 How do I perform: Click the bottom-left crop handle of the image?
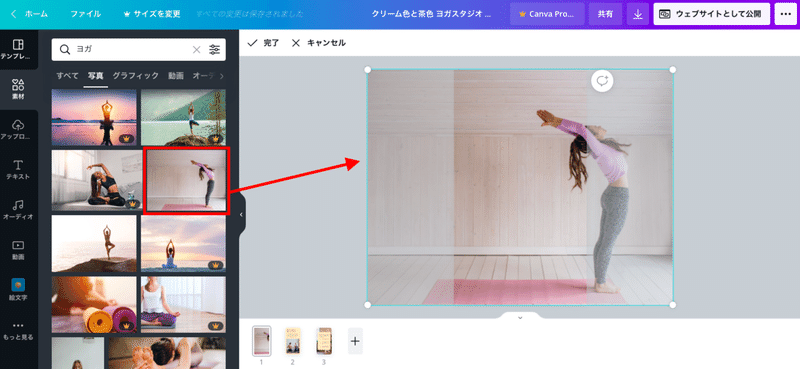pos(367,305)
